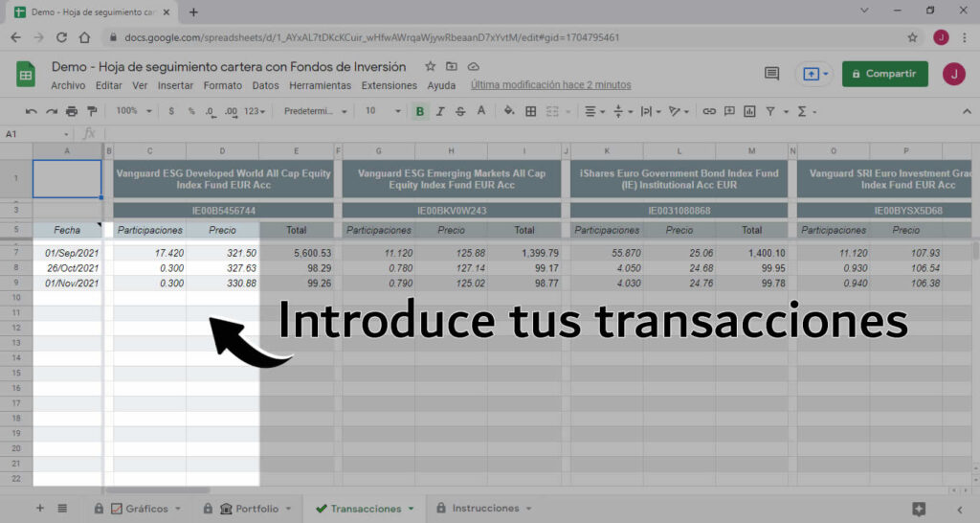Open vertical align options
The width and height of the screenshot is (980, 523).
click(x=622, y=111)
